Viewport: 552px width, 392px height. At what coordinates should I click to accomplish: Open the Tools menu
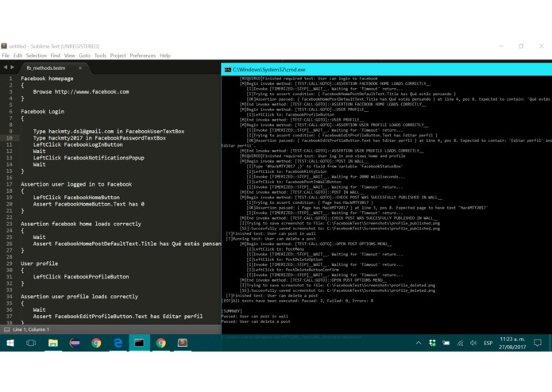click(100, 56)
